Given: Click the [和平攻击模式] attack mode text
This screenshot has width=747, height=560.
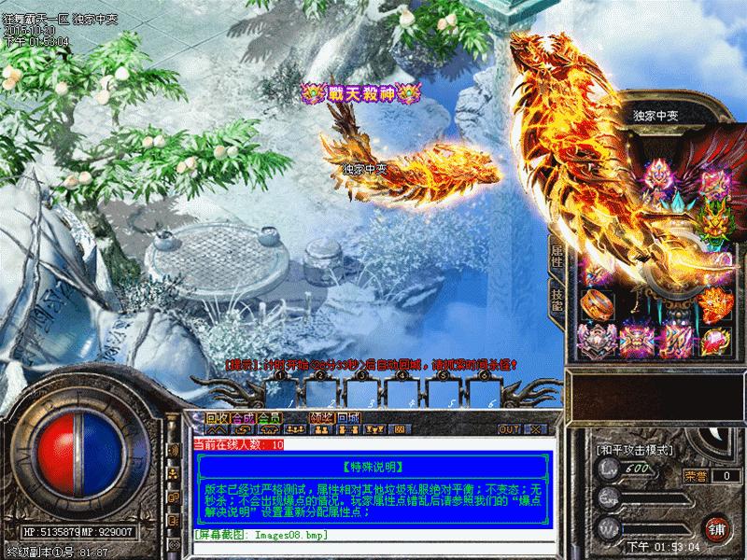Looking at the screenshot, I should tap(635, 450).
